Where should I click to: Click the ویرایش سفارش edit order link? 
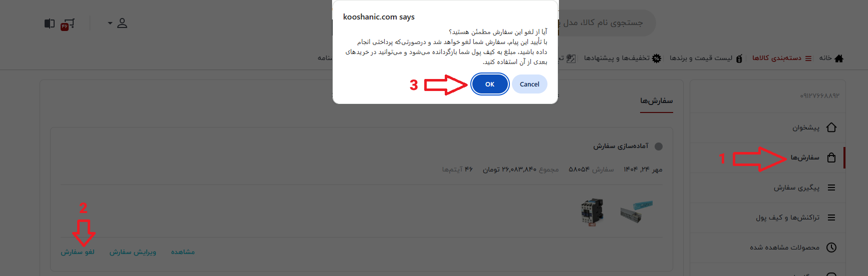point(133,252)
